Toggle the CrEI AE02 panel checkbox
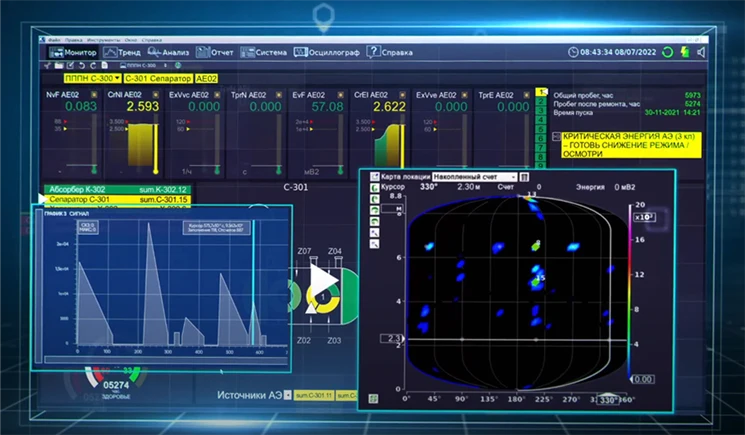The height and width of the screenshot is (435, 745). coord(402,95)
